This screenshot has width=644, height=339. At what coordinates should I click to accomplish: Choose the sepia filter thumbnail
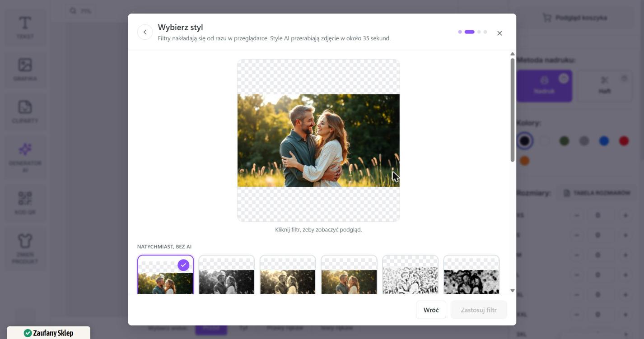coord(288,275)
